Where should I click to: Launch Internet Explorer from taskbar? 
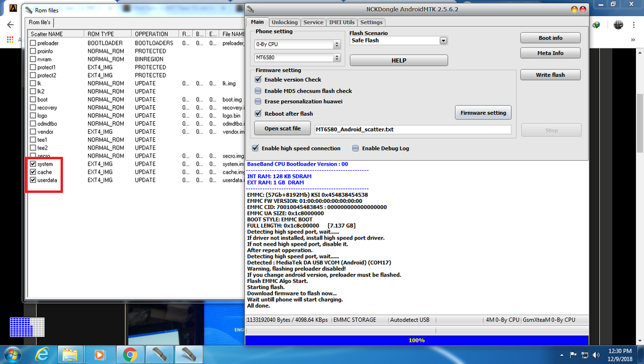pos(42,355)
